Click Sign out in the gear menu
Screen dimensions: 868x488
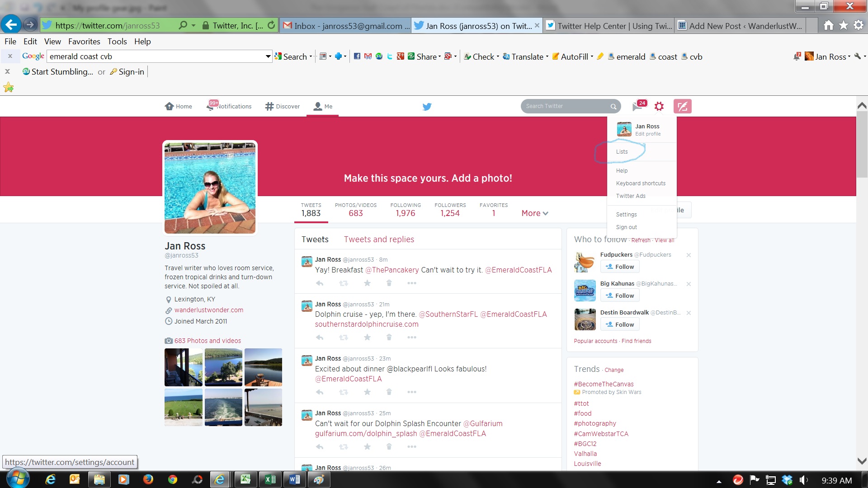(x=626, y=227)
